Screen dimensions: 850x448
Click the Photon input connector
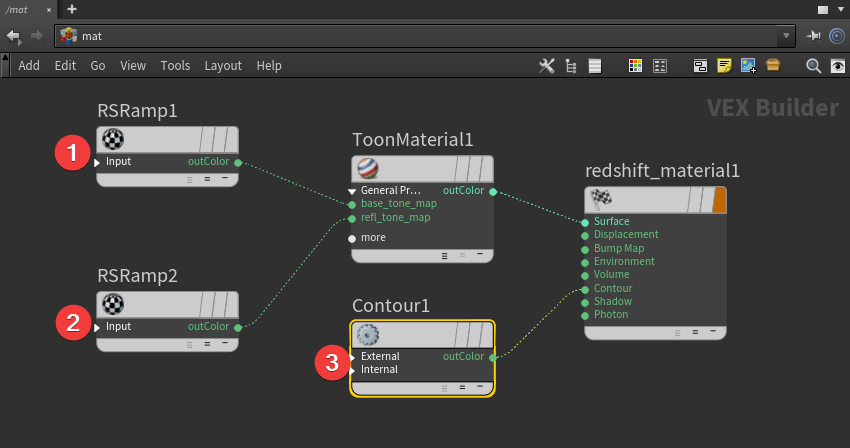tap(585, 315)
